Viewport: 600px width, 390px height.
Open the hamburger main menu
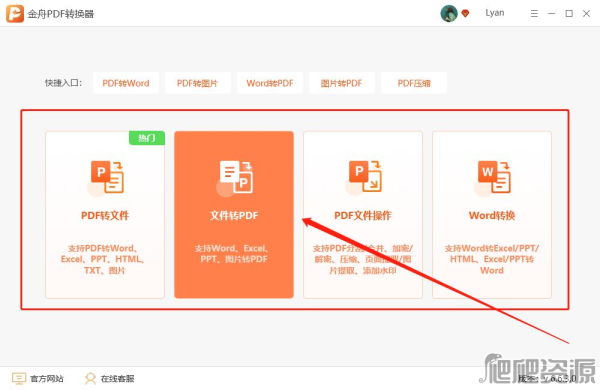click(x=534, y=14)
